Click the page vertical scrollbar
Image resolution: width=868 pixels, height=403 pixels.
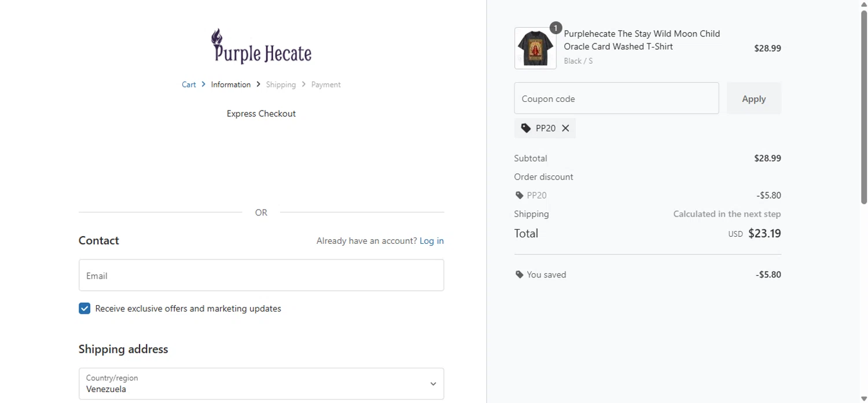(864, 107)
